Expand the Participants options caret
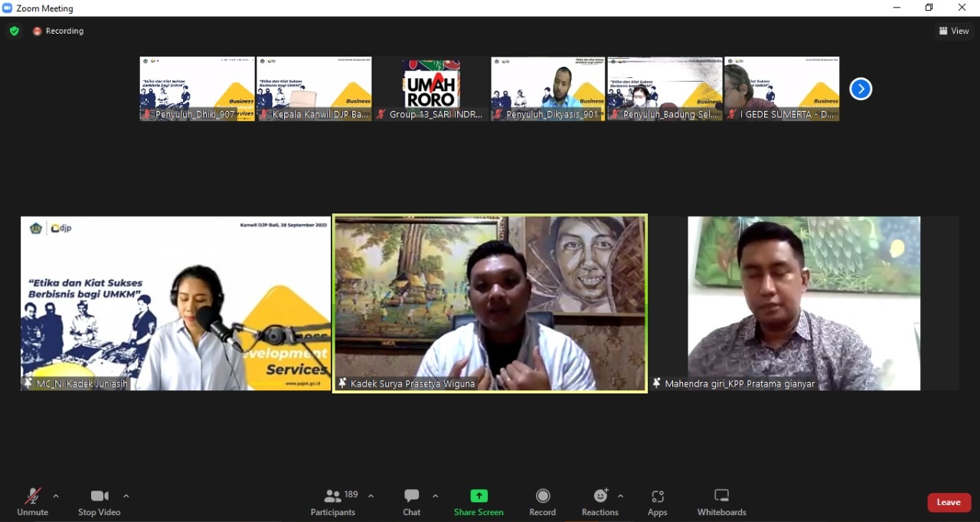 pos(371,496)
